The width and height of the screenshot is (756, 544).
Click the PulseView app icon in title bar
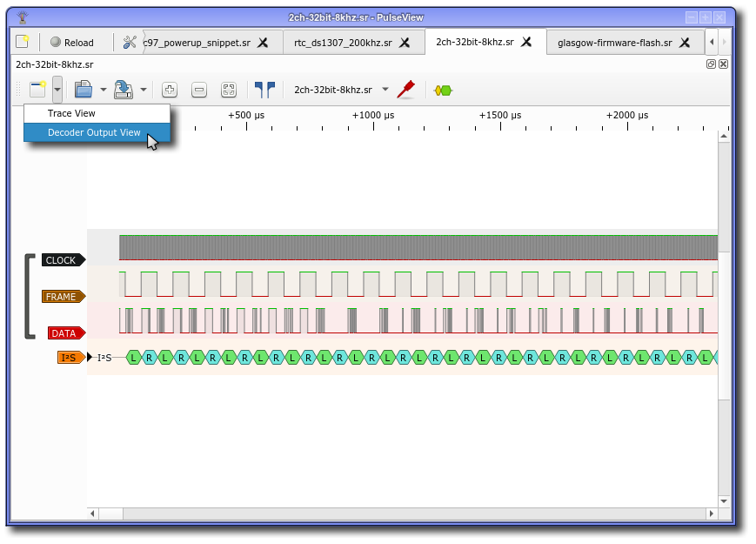pos(22,17)
